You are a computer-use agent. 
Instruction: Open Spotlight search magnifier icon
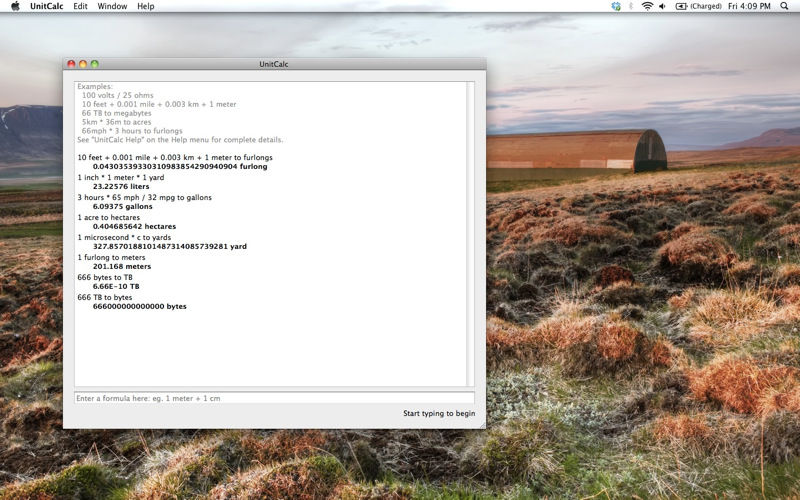[784, 6]
